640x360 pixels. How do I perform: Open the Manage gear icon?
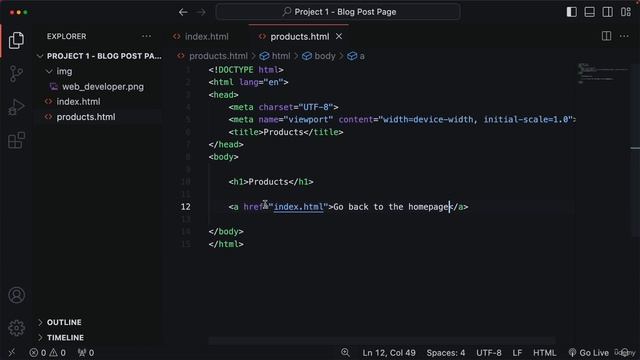click(16, 328)
